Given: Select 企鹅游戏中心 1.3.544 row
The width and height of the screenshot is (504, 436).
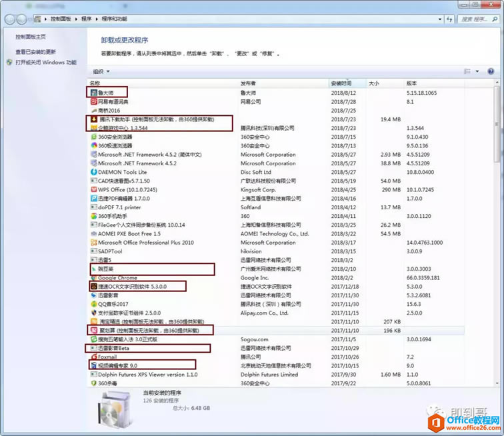Looking at the screenshot, I should pos(276,128).
